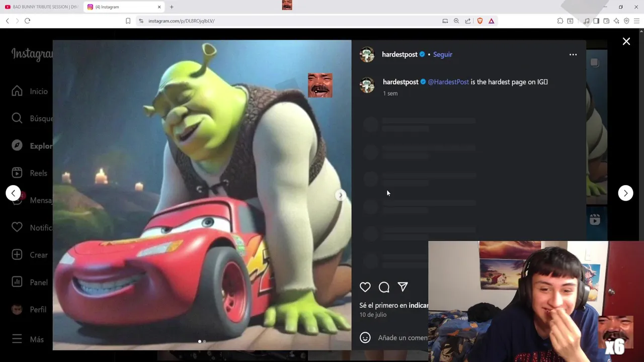This screenshot has height=362, width=644.
Task: Click hardestpost avatar beside the caption
Action: [367, 85]
